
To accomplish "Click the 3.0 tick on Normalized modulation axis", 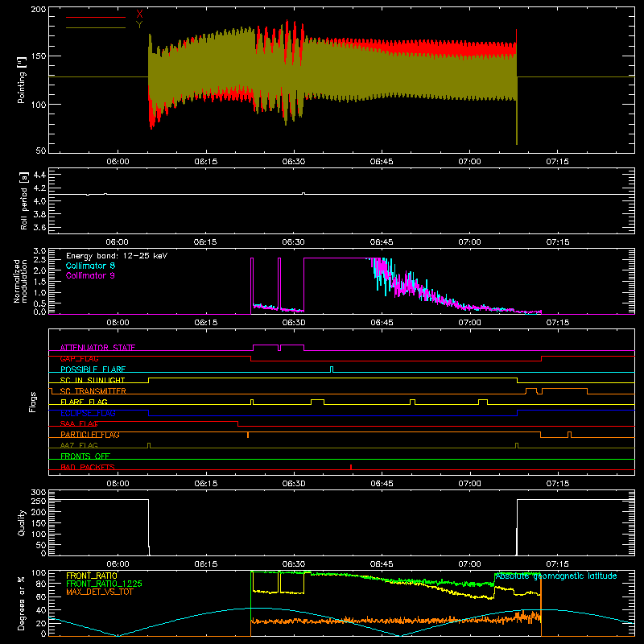I will [x=39, y=250].
